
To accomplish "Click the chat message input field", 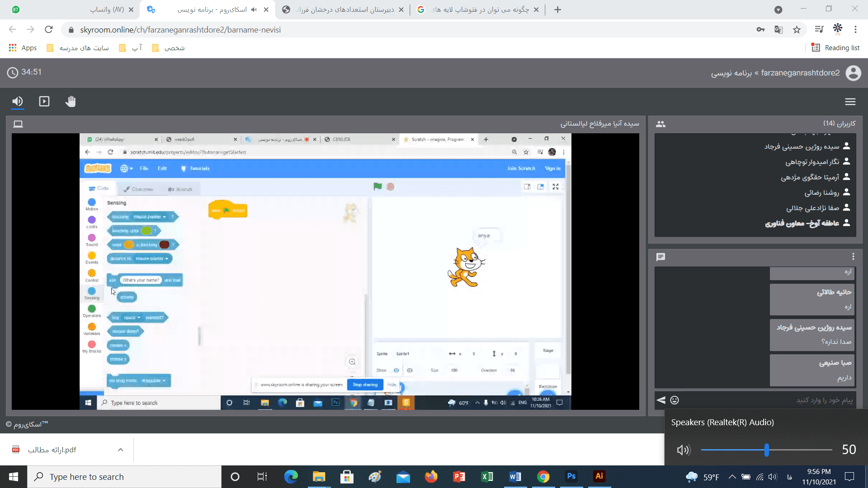I will pyautogui.click(x=769, y=400).
